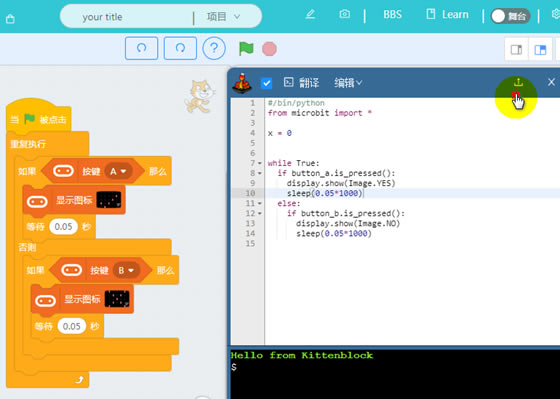Open the 项目 project dropdown

pos(223,16)
